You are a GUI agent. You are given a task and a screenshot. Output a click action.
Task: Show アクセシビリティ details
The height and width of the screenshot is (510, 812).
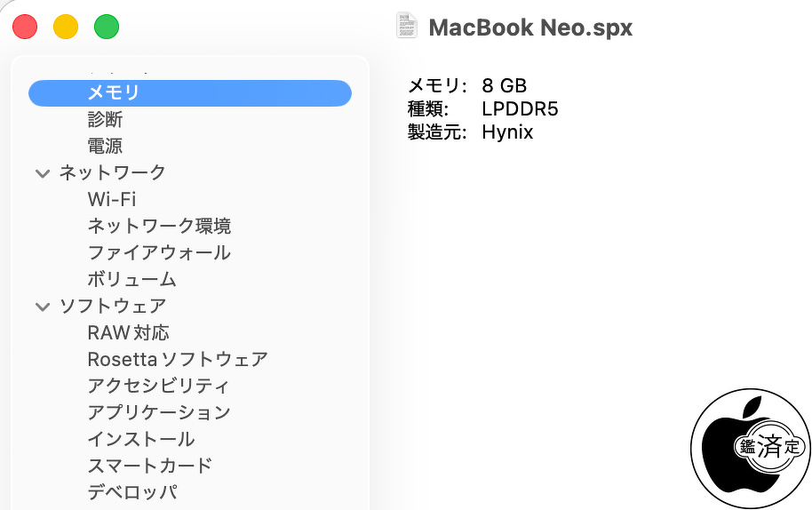158,386
